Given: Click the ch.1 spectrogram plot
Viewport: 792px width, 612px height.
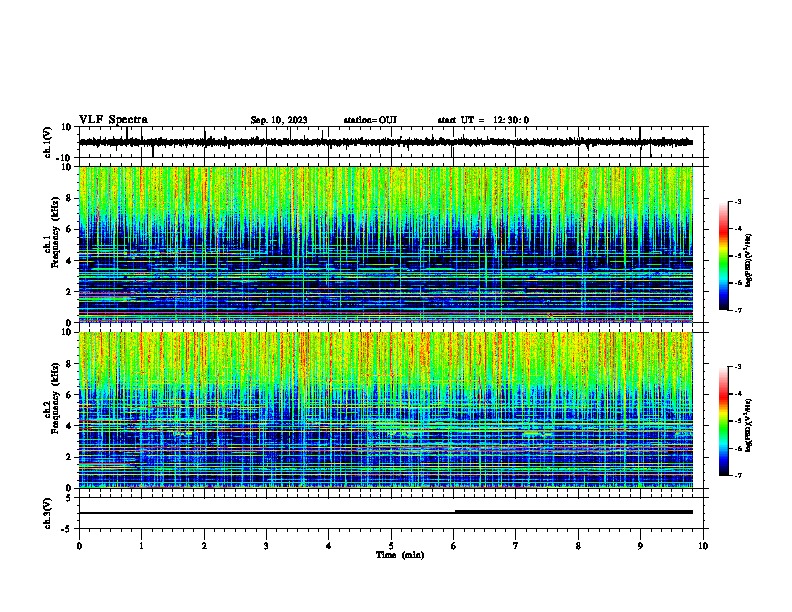Looking at the screenshot, I should click(x=386, y=244).
